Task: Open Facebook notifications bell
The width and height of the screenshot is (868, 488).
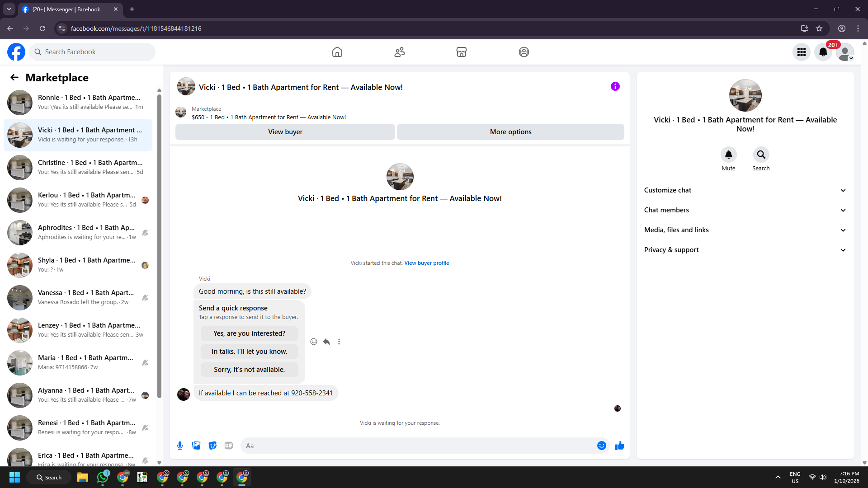Action: (x=823, y=52)
